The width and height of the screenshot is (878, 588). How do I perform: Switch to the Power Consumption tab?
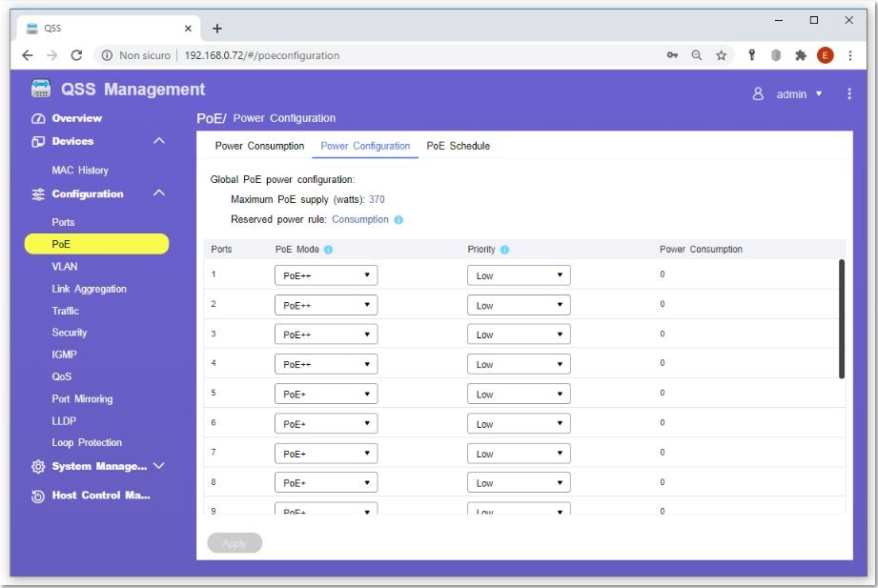click(x=259, y=146)
